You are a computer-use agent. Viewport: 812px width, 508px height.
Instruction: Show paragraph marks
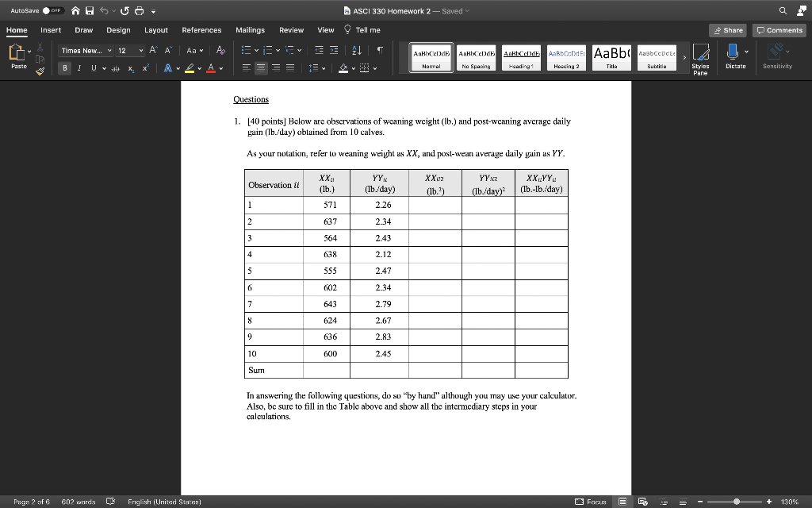pyautogui.click(x=381, y=49)
